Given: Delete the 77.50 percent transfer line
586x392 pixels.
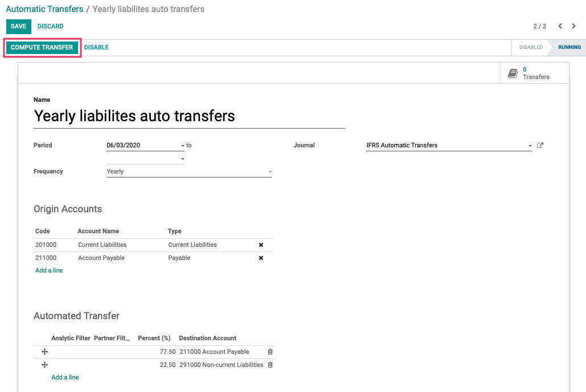Looking at the screenshot, I should tap(270, 352).
